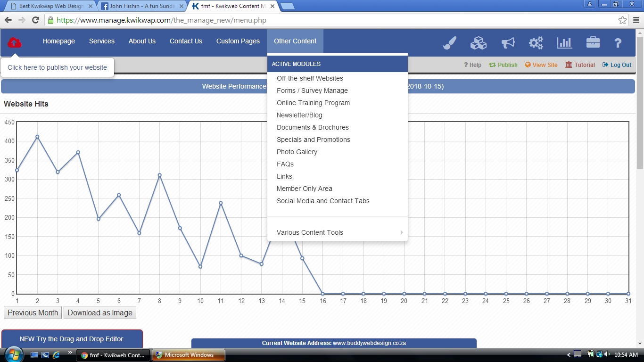Image resolution: width=644 pixels, height=362 pixels.
Task: Open the Homepage menu
Action: [59, 41]
